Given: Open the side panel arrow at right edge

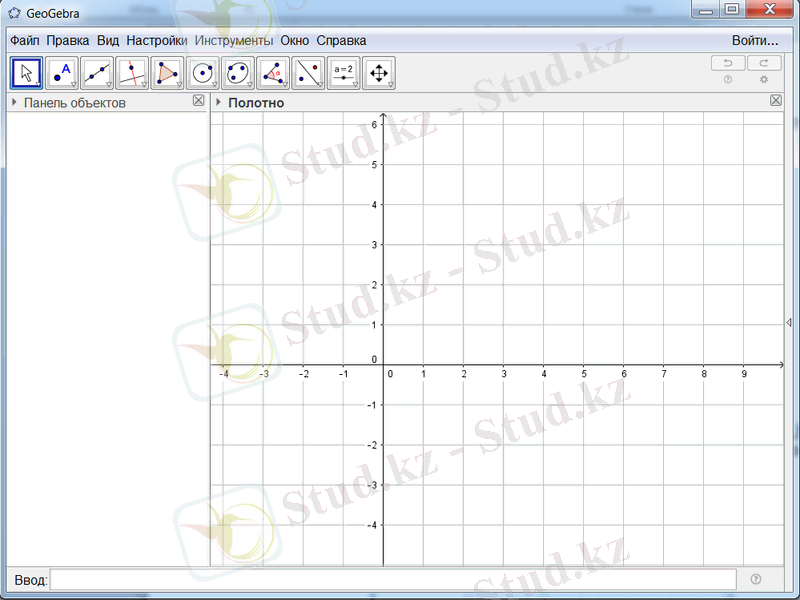Looking at the screenshot, I should 789,322.
